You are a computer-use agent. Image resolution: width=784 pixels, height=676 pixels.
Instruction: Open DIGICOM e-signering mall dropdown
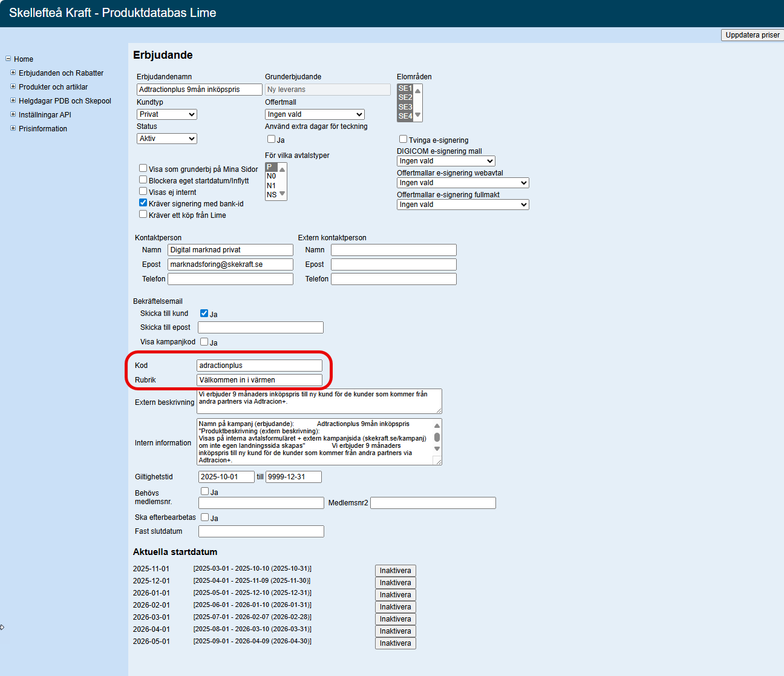tap(446, 161)
